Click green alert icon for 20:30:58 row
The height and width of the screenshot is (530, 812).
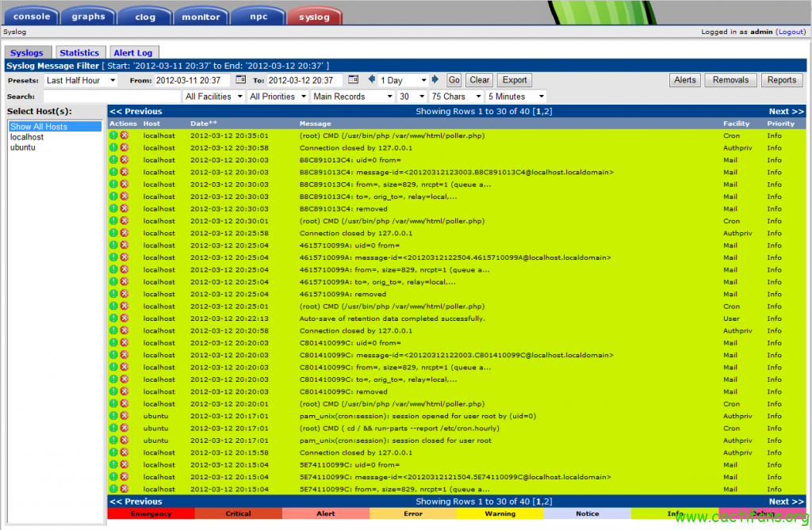click(113, 147)
